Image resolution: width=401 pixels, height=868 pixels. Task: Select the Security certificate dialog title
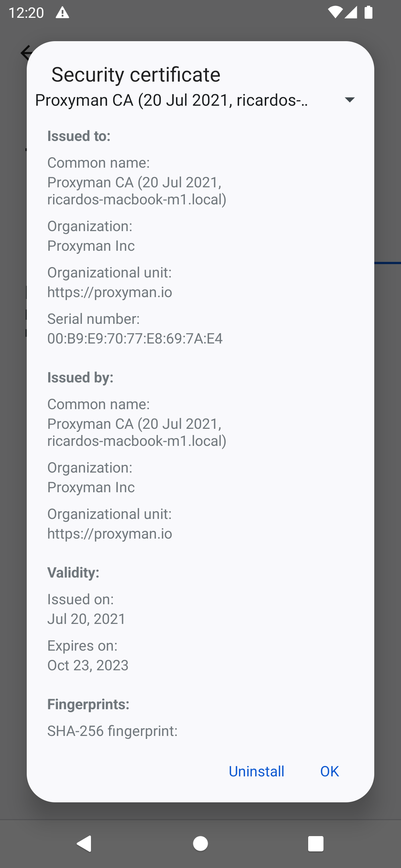[x=135, y=74]
